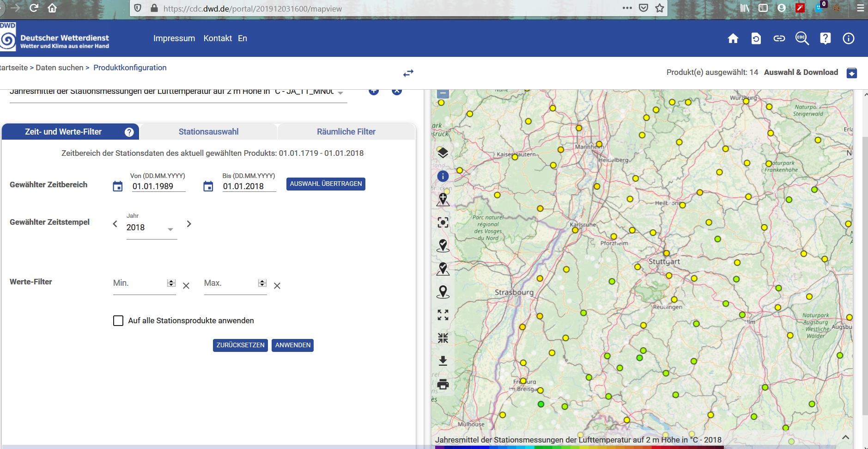Switch to the Räumliche Filter tab
The width and height of the screenshot is (868, 449).
pos(346,132)
